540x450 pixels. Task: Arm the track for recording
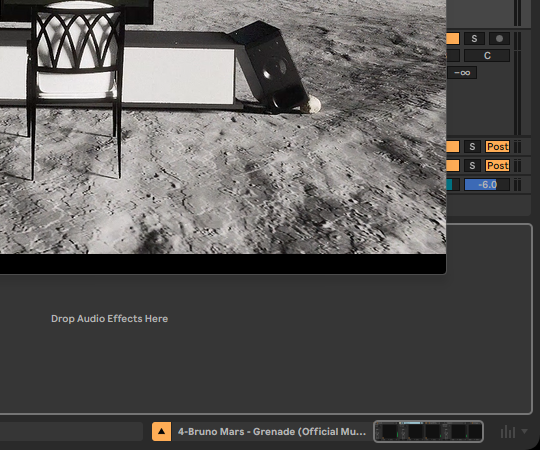click(x=499, y=39)
